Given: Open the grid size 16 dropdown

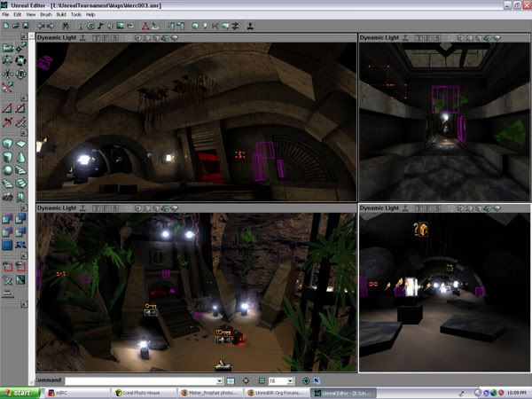Looking at the screenshot, I should point(290,381).
